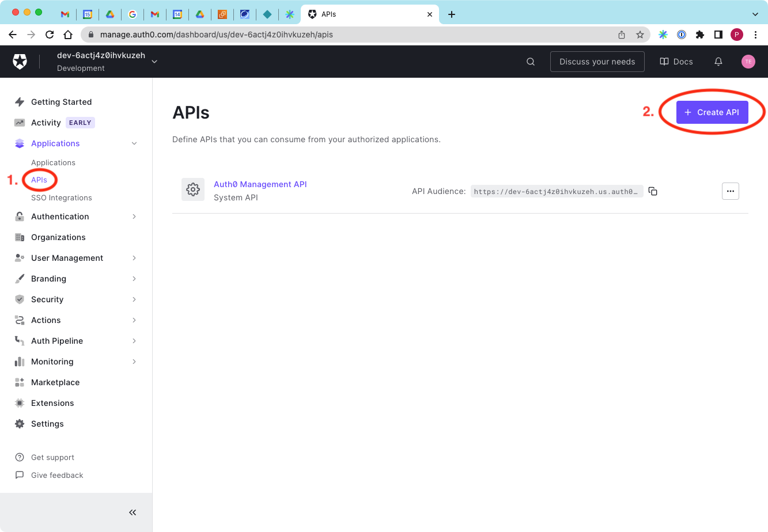Click the Auth0 shield logo
The width and height of the screenshot is (768, 532).
(x=20, y=62)
